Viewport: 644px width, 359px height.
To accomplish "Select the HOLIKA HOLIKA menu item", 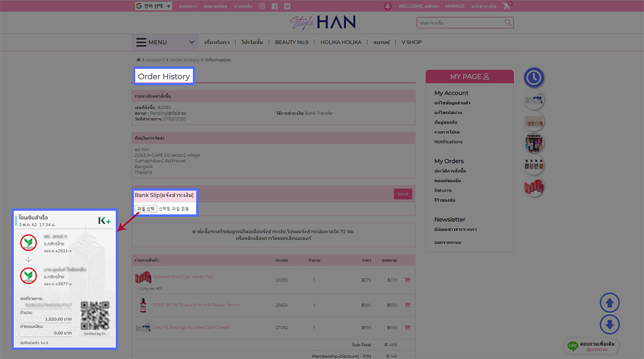I will [341, 42].
